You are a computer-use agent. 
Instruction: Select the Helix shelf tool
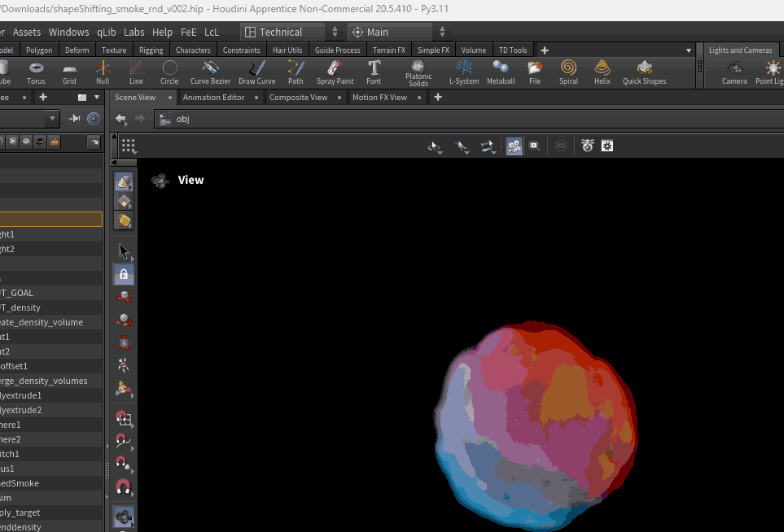602,72
